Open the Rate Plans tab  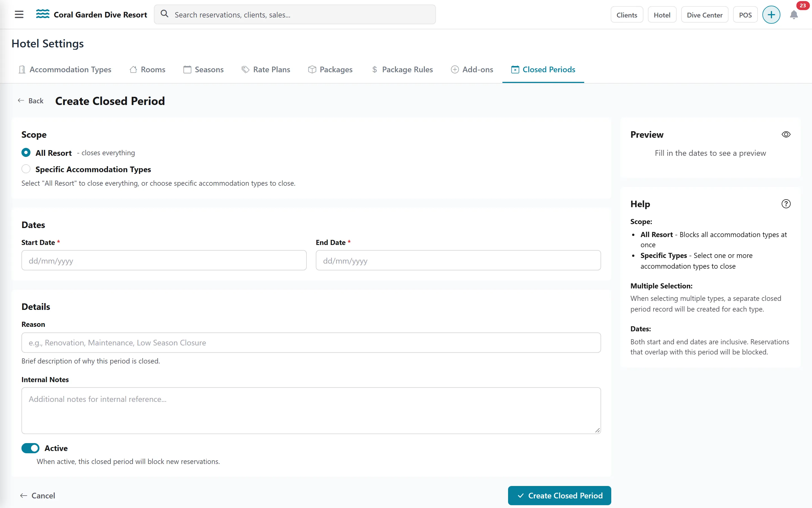click(266, 69)
